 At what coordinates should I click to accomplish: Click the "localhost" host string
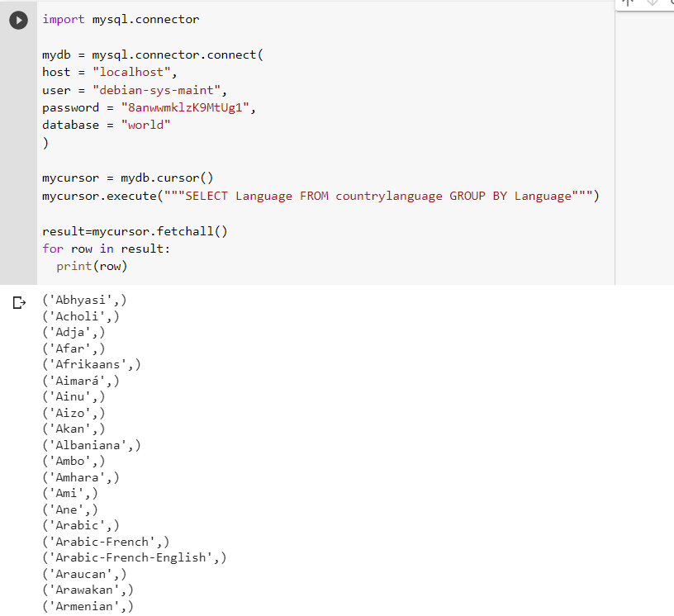131,72
